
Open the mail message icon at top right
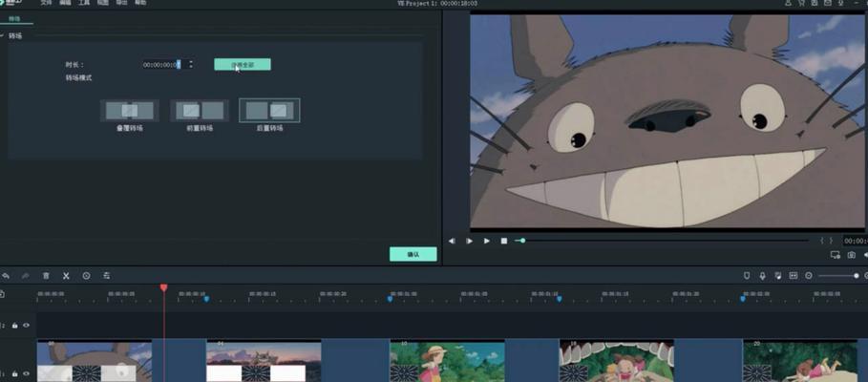(828, 3)
